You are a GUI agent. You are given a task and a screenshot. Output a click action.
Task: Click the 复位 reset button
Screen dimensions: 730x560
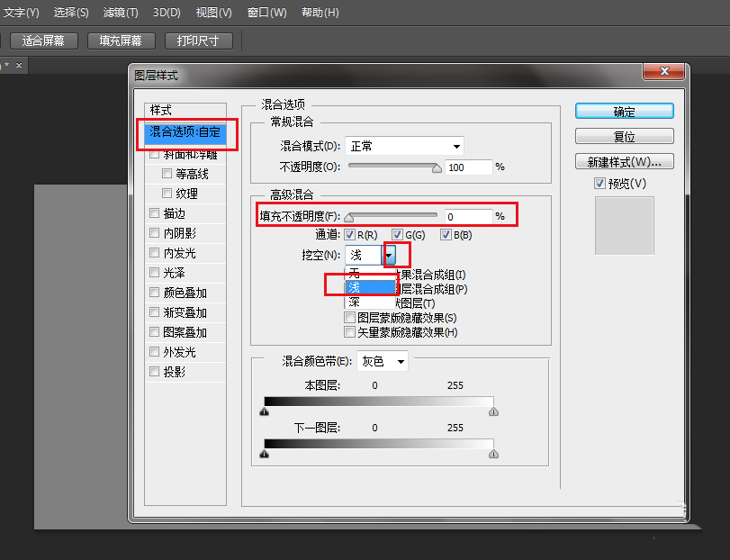tap(623, 136)
